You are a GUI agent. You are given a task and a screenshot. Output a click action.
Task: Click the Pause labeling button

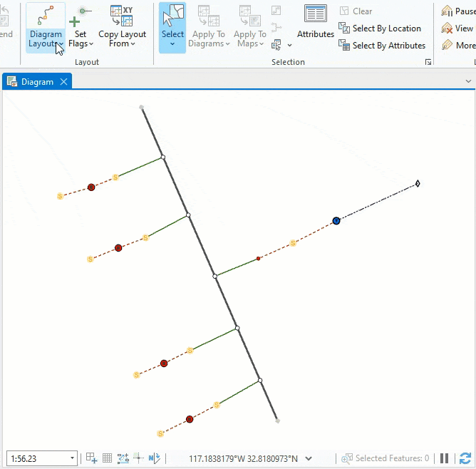click(458, 11)
